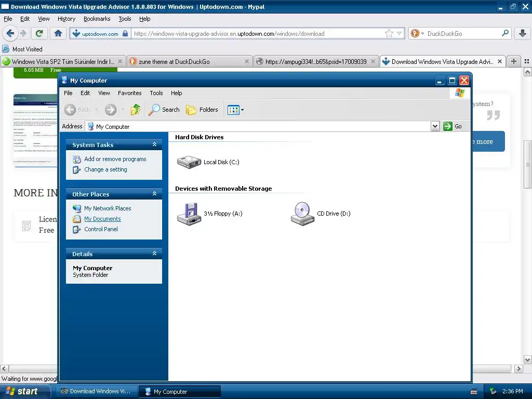Select the 3½ Floppy (A:) drive icon
This screenshot has width=532, height=399.
189,214
